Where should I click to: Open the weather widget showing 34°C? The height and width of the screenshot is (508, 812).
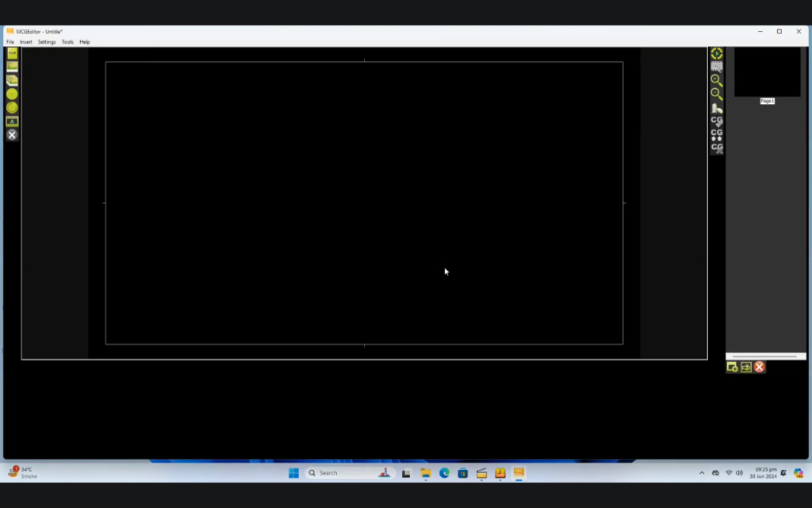click(23, 473)
